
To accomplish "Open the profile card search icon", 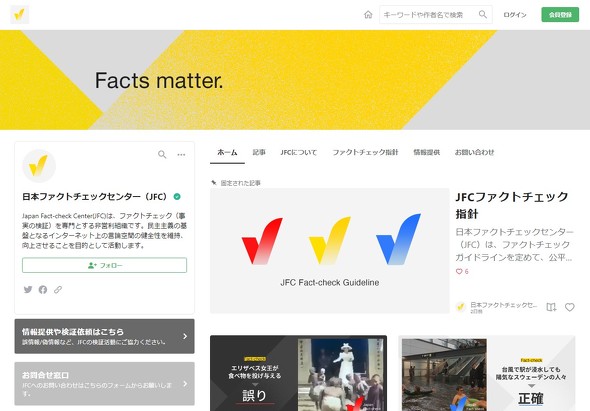I will click(x=162, y=154).
